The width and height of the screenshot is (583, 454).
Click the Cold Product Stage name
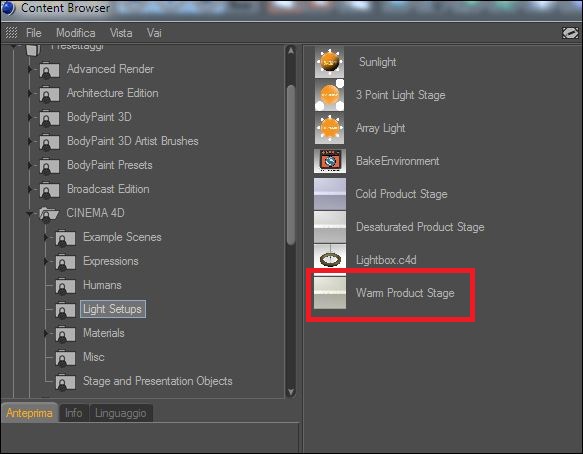(x=401, y=194)
